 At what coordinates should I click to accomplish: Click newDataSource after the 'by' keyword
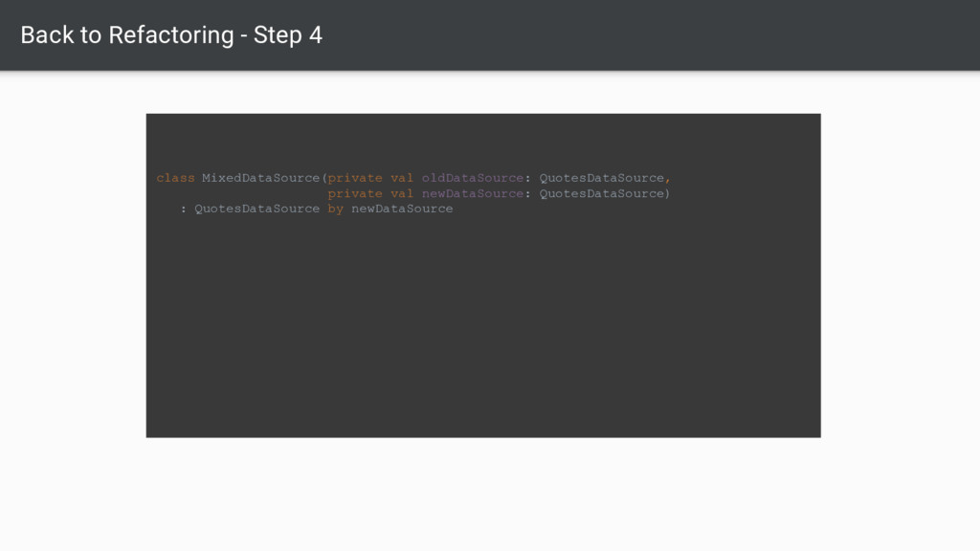(x=402, y=209)
